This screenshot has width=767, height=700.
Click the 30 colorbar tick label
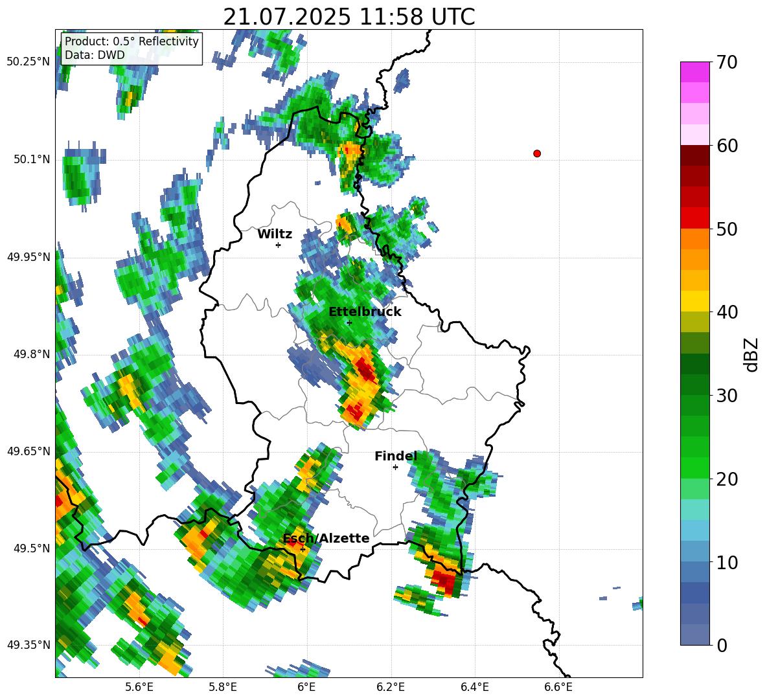tap(727, 396)
